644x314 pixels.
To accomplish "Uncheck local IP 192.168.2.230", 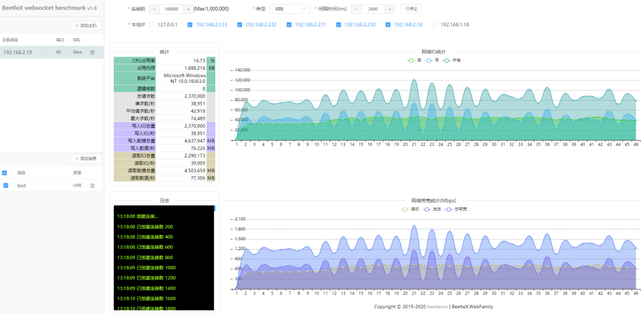I will click(x=339, y=24).
